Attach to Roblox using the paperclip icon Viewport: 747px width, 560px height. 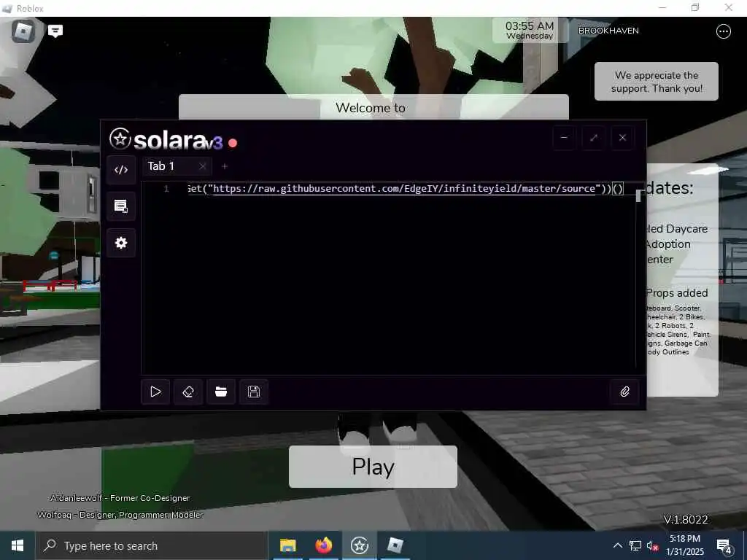pyautogui.click(x=624, y=392)
